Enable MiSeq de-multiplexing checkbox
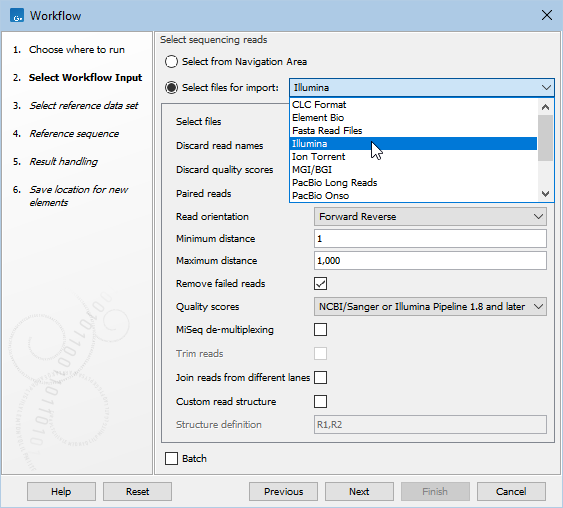 coord(320,329)
